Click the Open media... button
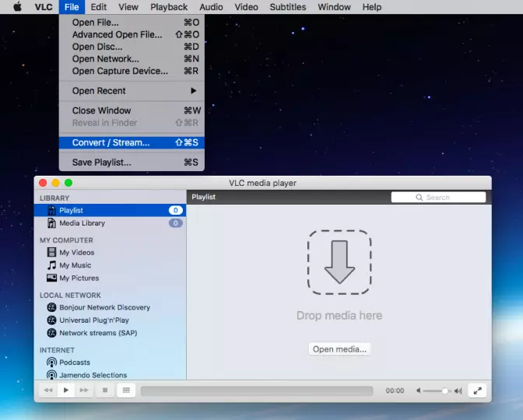This screenshot has width=523, height=420. pyautogui.click(x=339, y=349)
